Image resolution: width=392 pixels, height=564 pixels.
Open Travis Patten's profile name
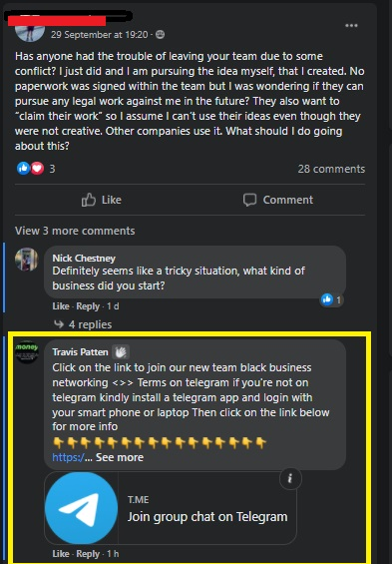[80, 351]
